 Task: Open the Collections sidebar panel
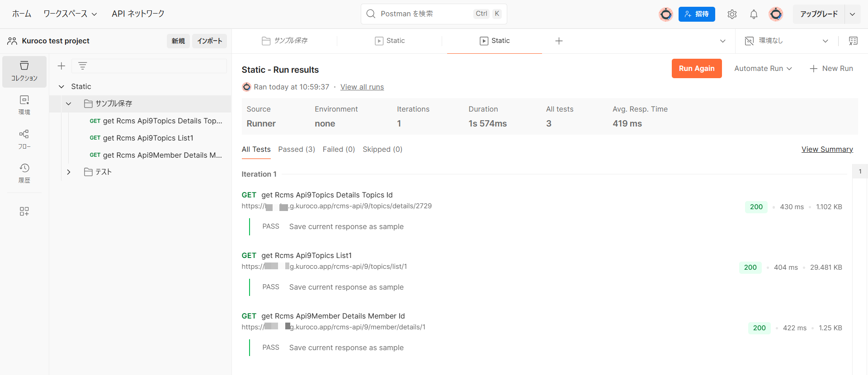pyautogui.click(x=24, y=71)
